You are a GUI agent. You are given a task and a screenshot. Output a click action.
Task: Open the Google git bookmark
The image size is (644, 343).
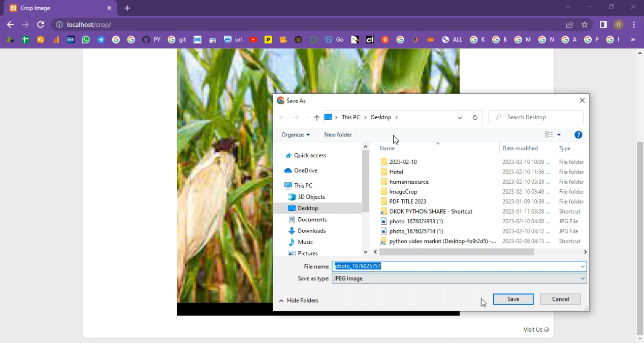(177, 40)
